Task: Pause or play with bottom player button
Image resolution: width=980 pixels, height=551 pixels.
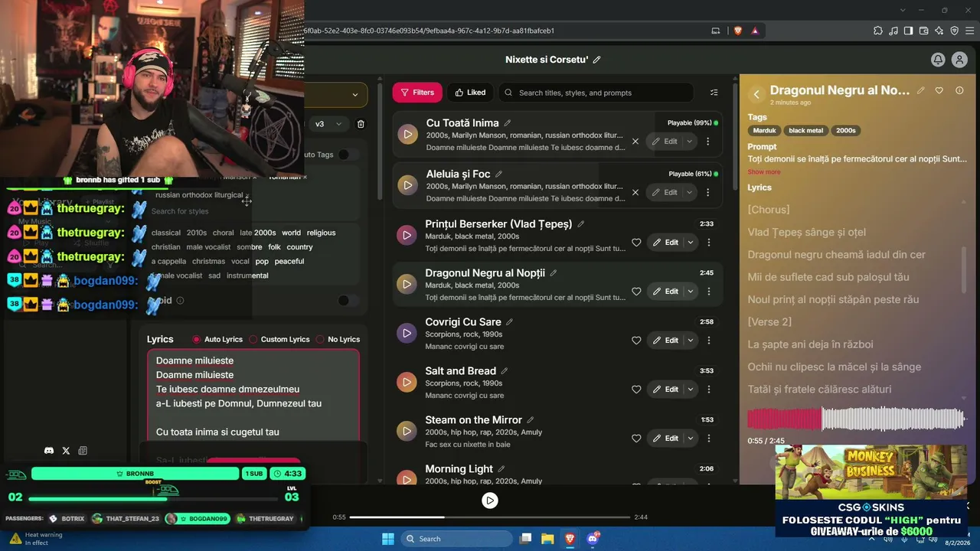Action: pos(490,500)
